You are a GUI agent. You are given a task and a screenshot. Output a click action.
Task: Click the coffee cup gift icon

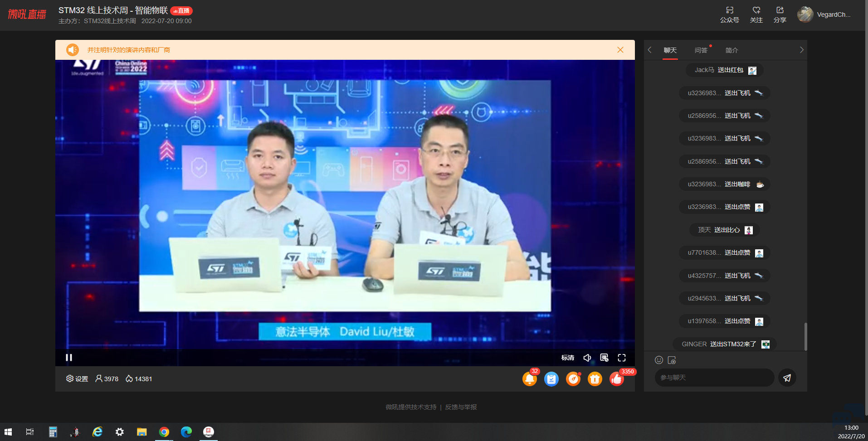tap(760, 184)
